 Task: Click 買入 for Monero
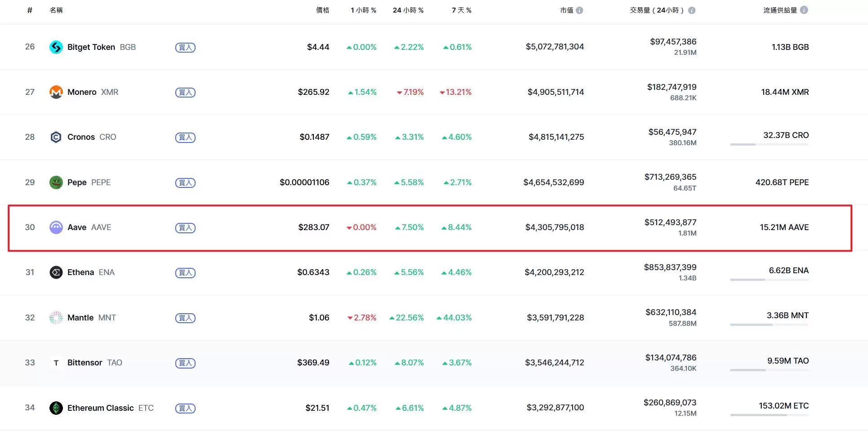[x=185, y=92]
